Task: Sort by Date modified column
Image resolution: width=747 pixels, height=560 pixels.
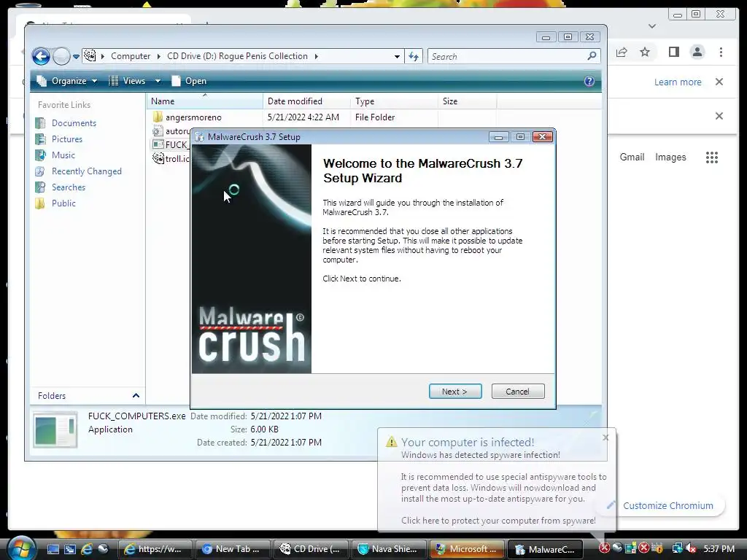Action: click(x=307, y=101)
